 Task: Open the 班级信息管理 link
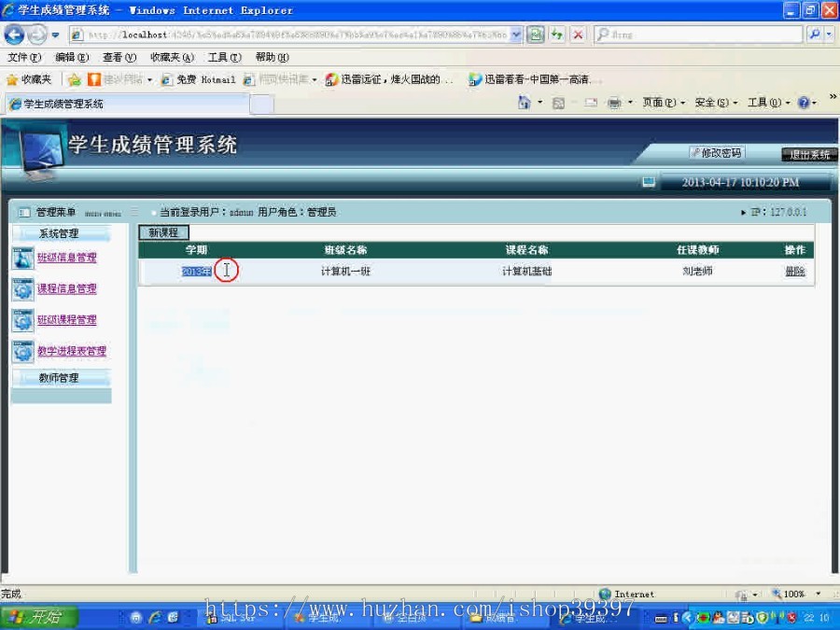[x=67, y=258]
